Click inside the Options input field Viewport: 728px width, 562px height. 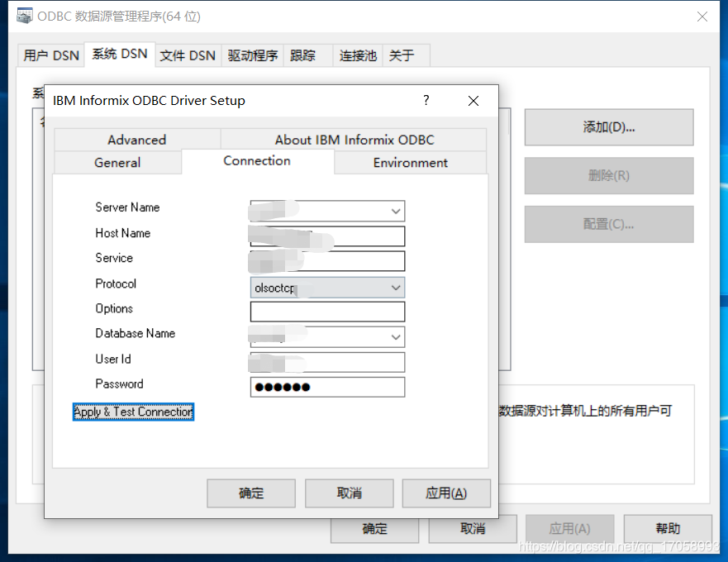click(326, 312)
